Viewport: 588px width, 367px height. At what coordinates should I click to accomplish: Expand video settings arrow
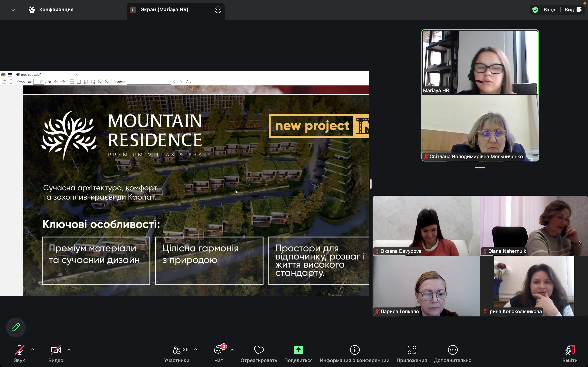click(x=69, y=349)
